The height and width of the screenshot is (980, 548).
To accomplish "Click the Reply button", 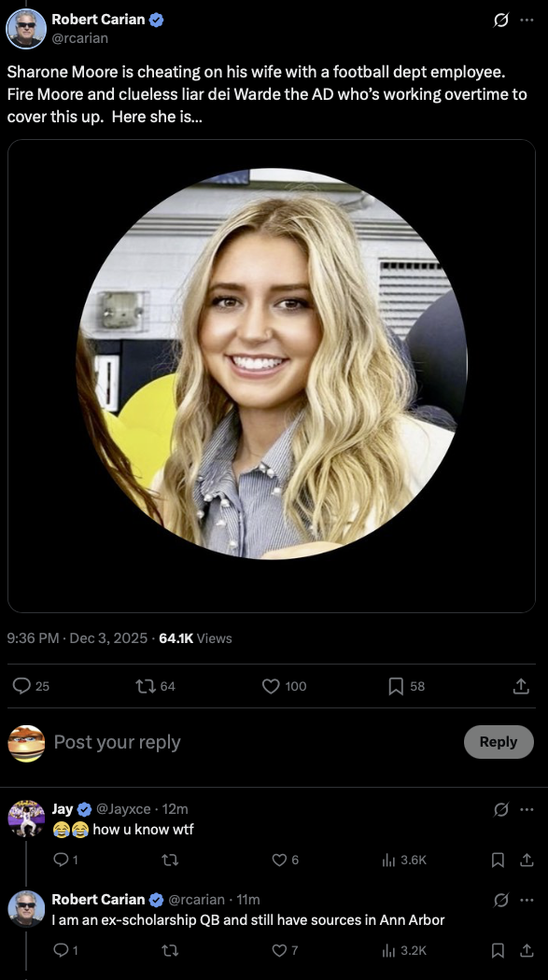I will click(x=498, y=742).
